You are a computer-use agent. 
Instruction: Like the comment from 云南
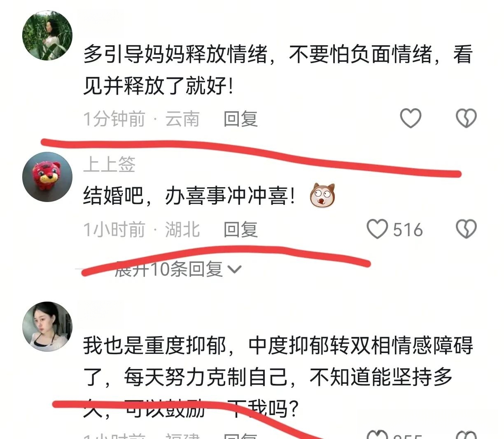411,118
